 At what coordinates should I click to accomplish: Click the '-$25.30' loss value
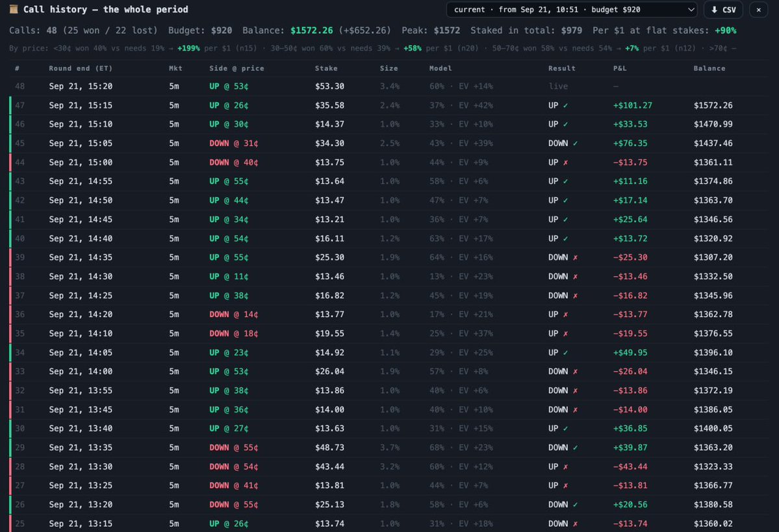tap(630, 257)
